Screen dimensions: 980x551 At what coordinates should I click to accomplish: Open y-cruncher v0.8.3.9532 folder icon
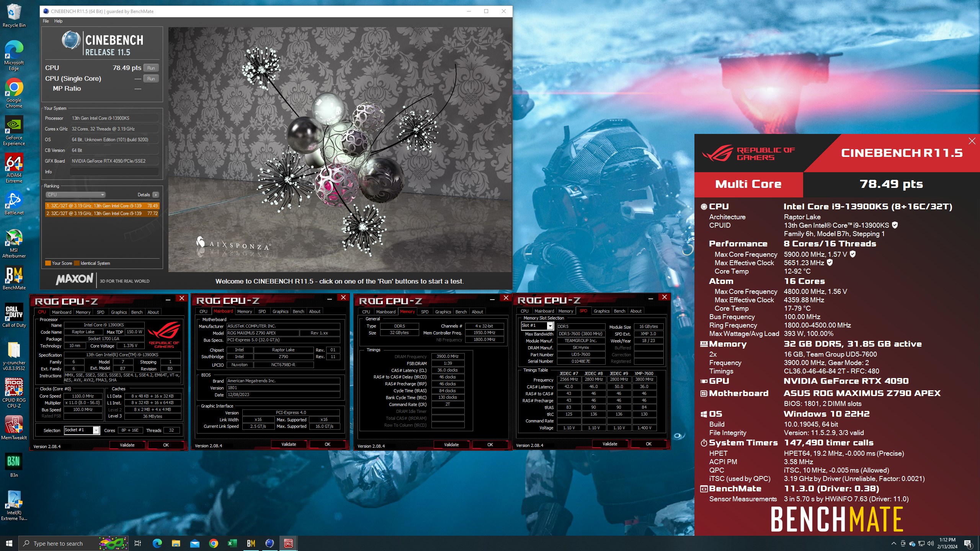[14, 356]
